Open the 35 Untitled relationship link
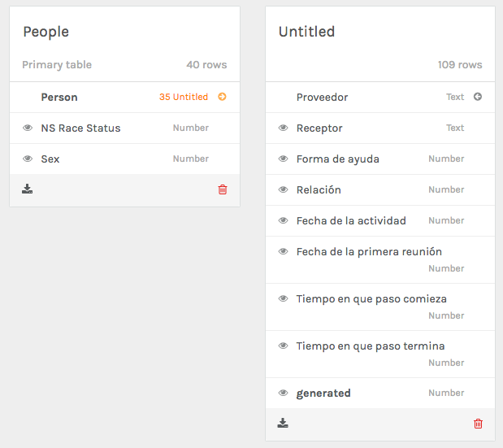 [183, 97]
